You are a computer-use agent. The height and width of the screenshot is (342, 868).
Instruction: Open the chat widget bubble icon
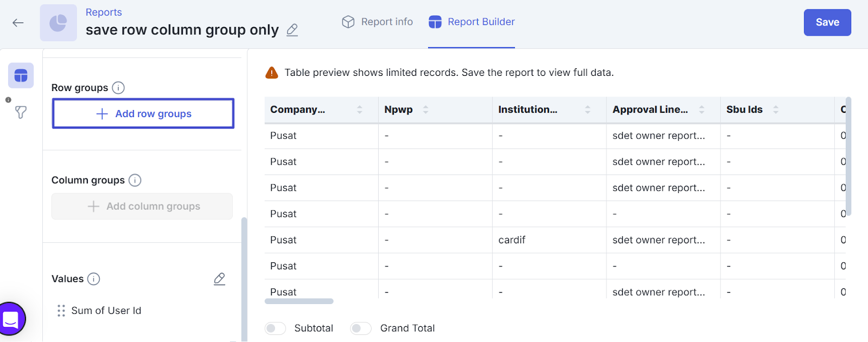pyautogui.click(x=11, y=319)
